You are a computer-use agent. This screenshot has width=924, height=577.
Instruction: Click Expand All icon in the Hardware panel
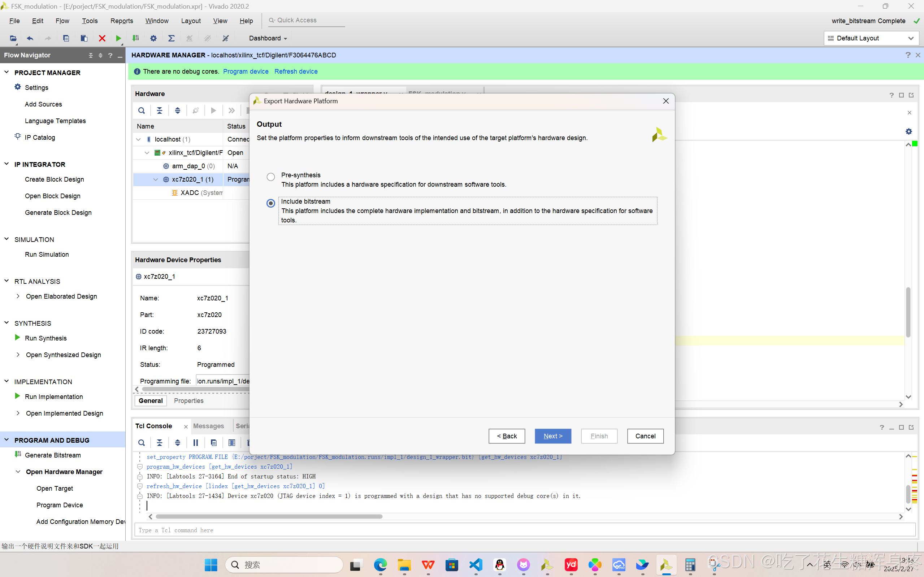(177, 110)
